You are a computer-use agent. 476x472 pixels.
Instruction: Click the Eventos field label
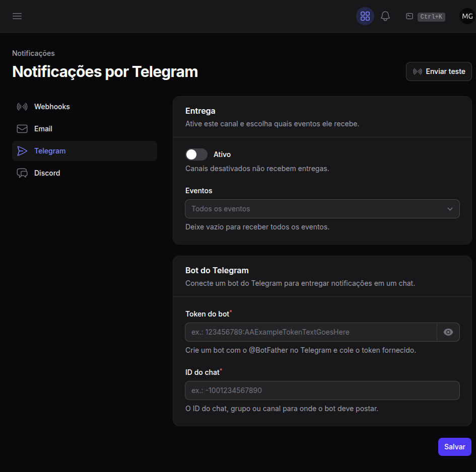pos(199,191)
